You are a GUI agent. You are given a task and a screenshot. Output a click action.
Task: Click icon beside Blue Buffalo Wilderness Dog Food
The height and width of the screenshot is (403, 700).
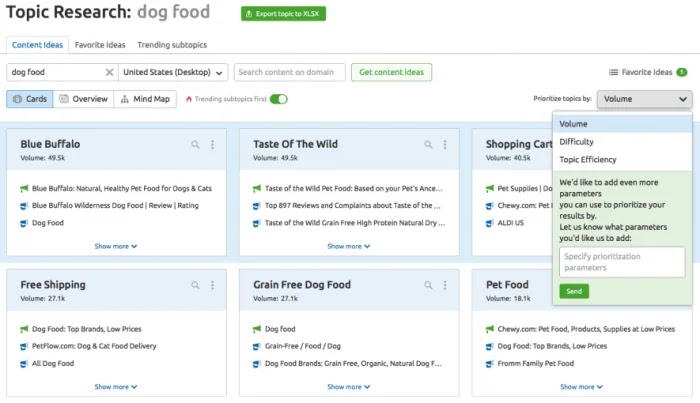tap(24, 206)
